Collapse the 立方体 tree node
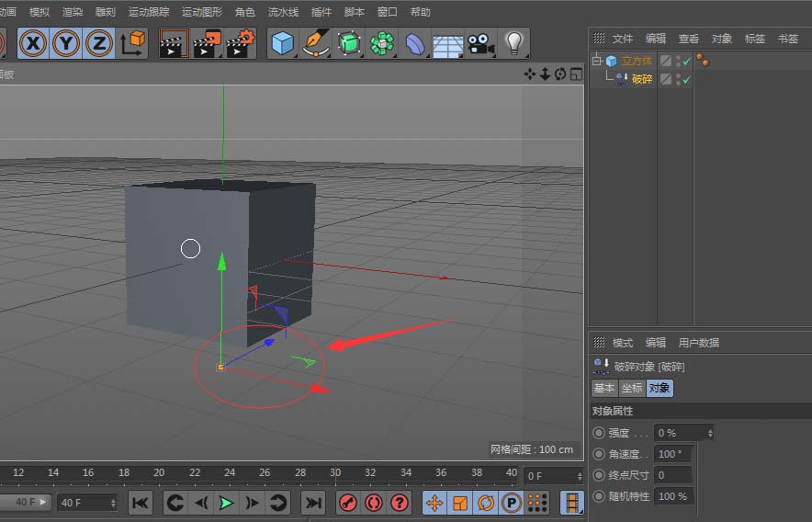812x522 pixels. coord(597,61)
